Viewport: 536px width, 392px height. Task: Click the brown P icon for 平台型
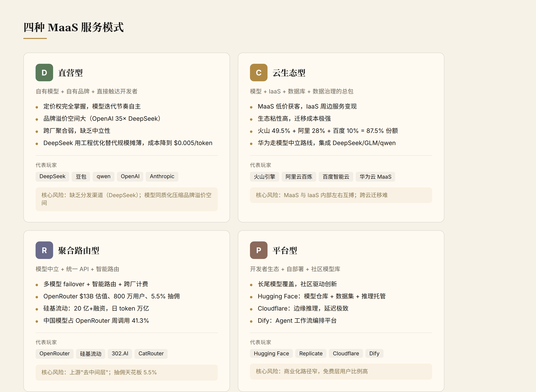coord(259,250)
